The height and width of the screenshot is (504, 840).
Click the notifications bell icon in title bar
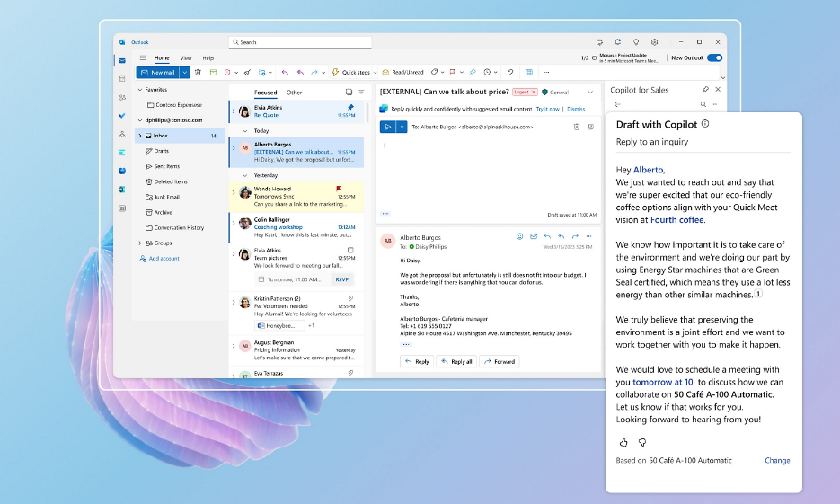click(x=618, y=42)
